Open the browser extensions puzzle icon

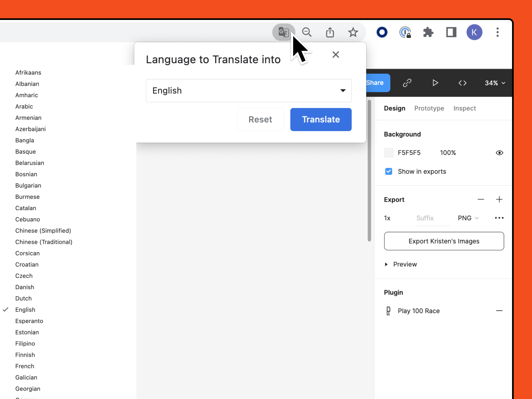coord(428,32)
